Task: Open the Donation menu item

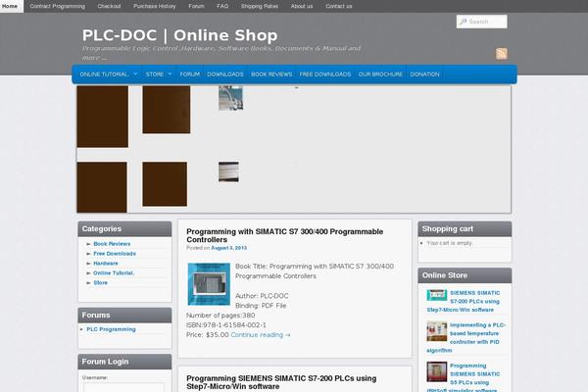Action: click(424, 74)
